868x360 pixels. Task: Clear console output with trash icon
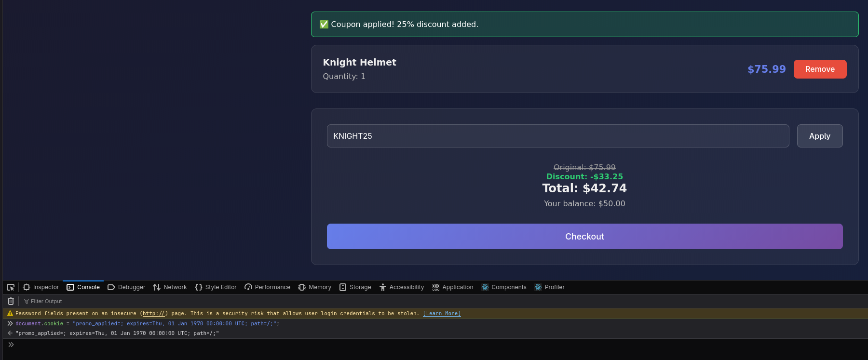point(11,301)
